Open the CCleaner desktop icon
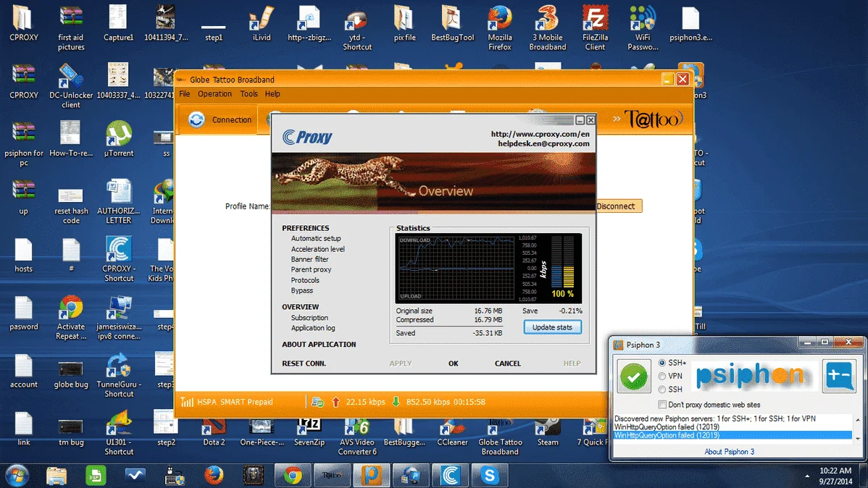This screenshot has height=488, width=868. coord(452,432)
